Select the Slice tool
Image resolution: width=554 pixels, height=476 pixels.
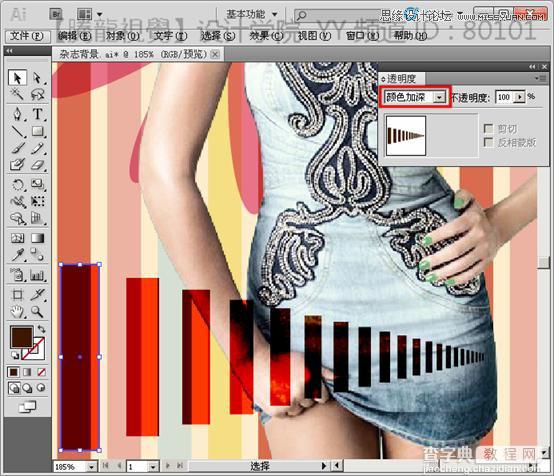click(x=37, y=294)
